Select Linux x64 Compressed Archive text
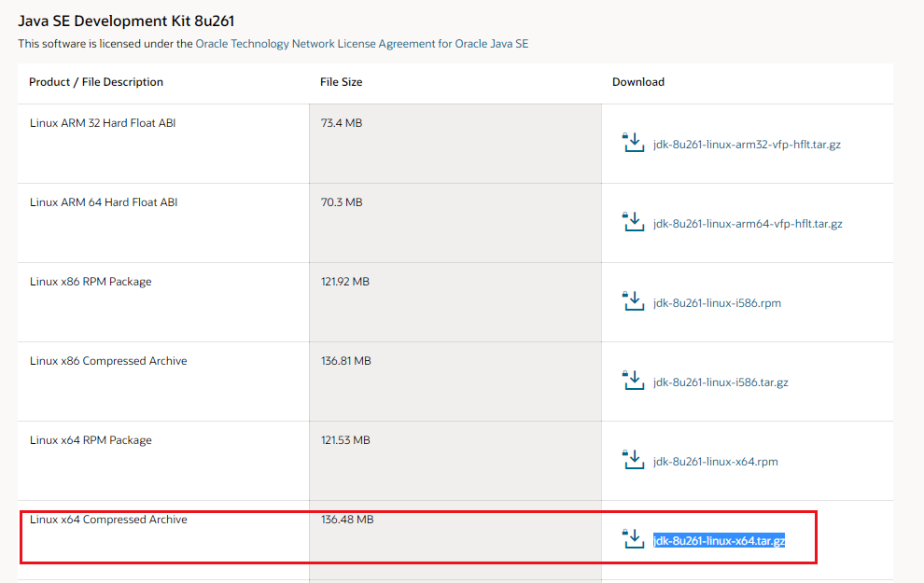The image size is (924, 583). point(108,520)
